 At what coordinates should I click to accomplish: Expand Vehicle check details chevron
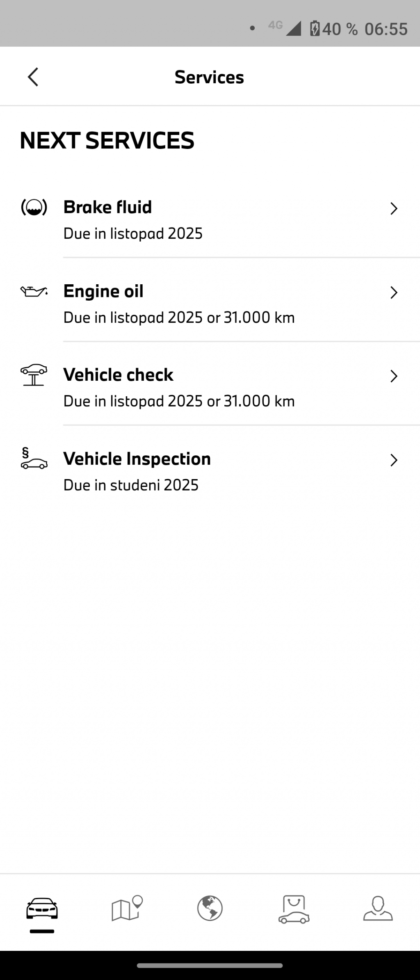pos(394,376)
